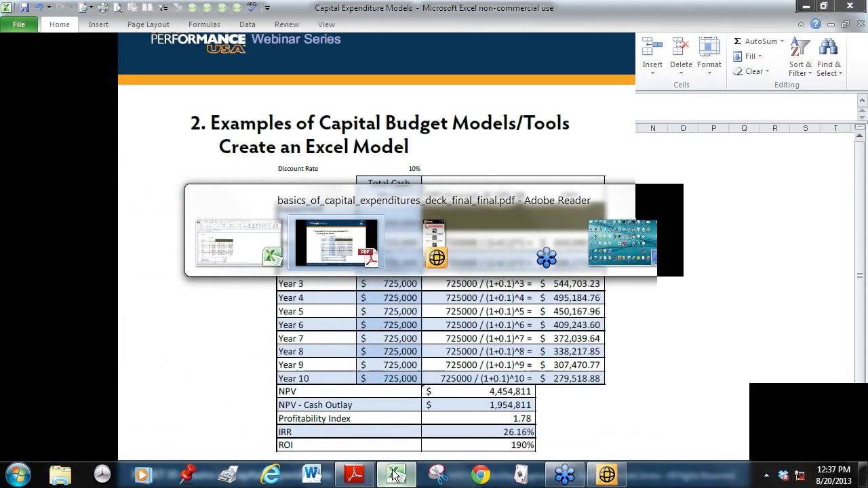Open the Windows Start menu

click(18, 474)
